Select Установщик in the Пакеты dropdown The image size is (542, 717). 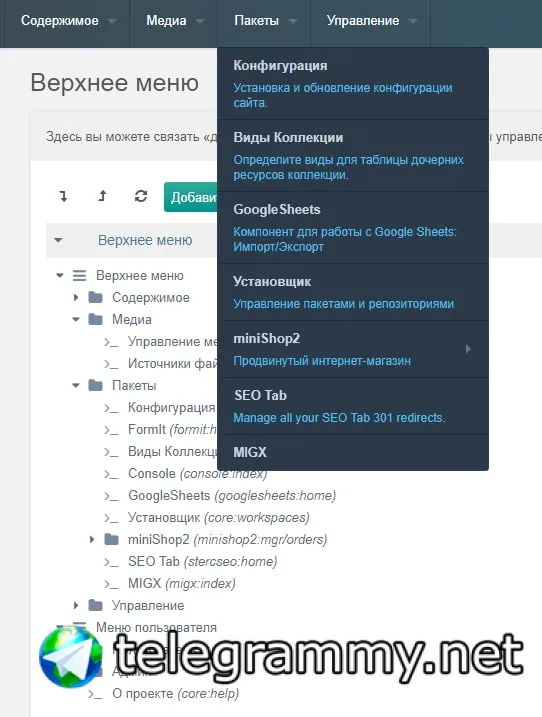(x=353, y=292)
